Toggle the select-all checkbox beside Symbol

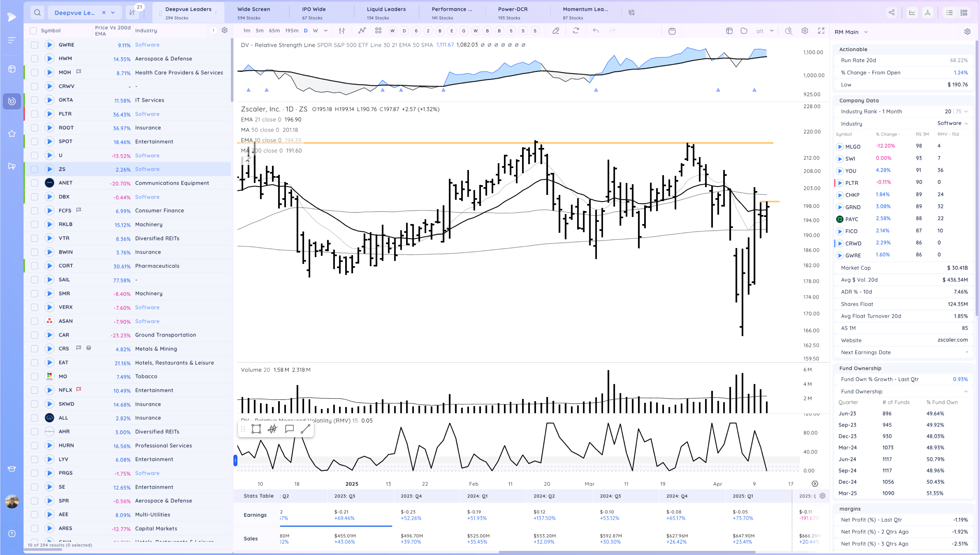pos(34,31)
